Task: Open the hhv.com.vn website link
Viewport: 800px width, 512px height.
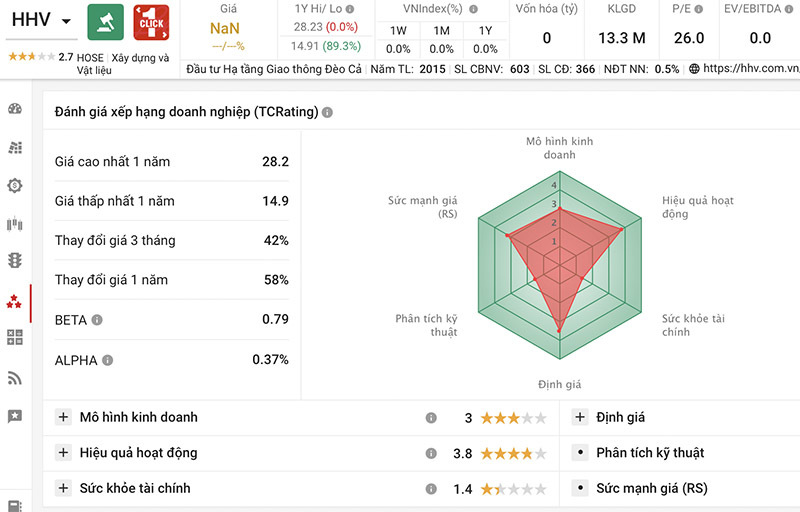Action: (x=750, y=69)
